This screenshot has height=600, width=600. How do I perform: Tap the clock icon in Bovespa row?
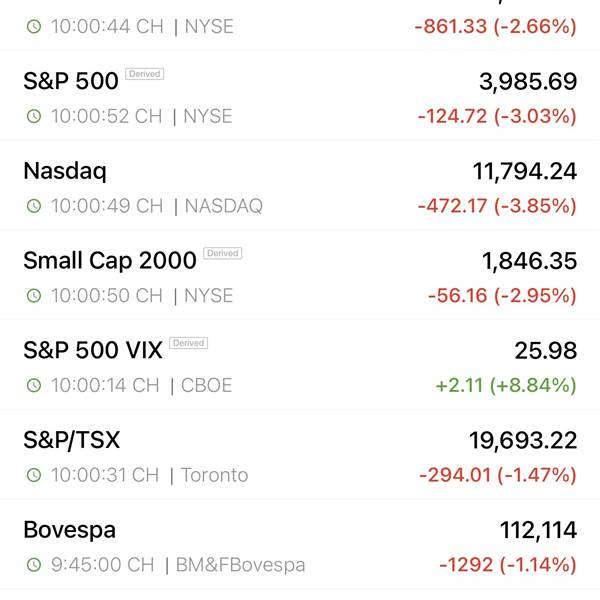coord(34,565)
